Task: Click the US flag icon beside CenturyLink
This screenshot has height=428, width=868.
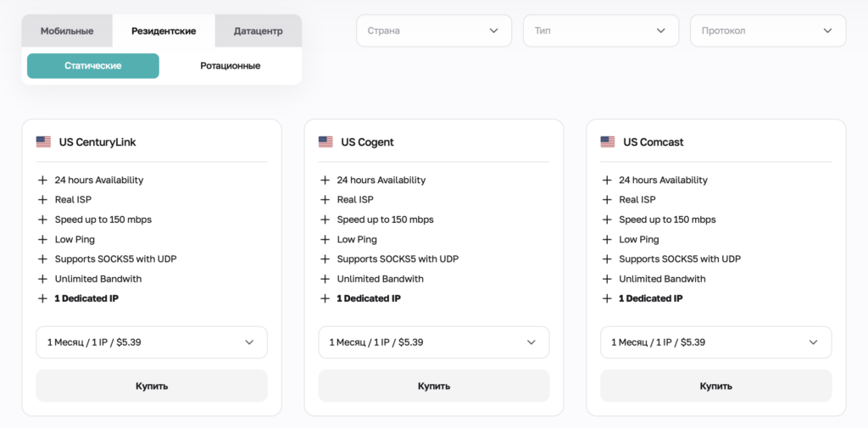Action: pyautogui.click(x=43, y=142)
